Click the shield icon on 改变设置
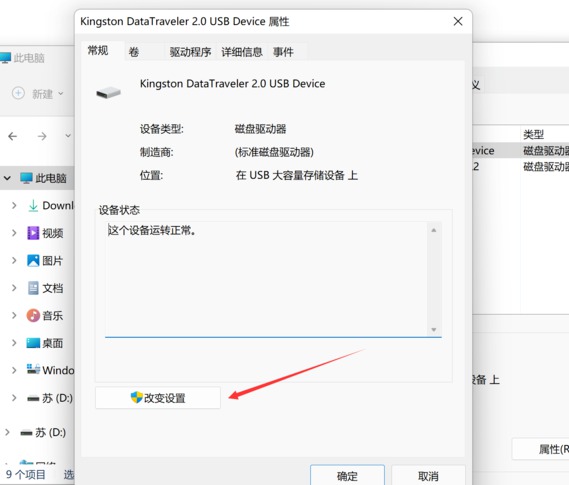Viewport: 569px width, 485px height. (x=136, y=398)
